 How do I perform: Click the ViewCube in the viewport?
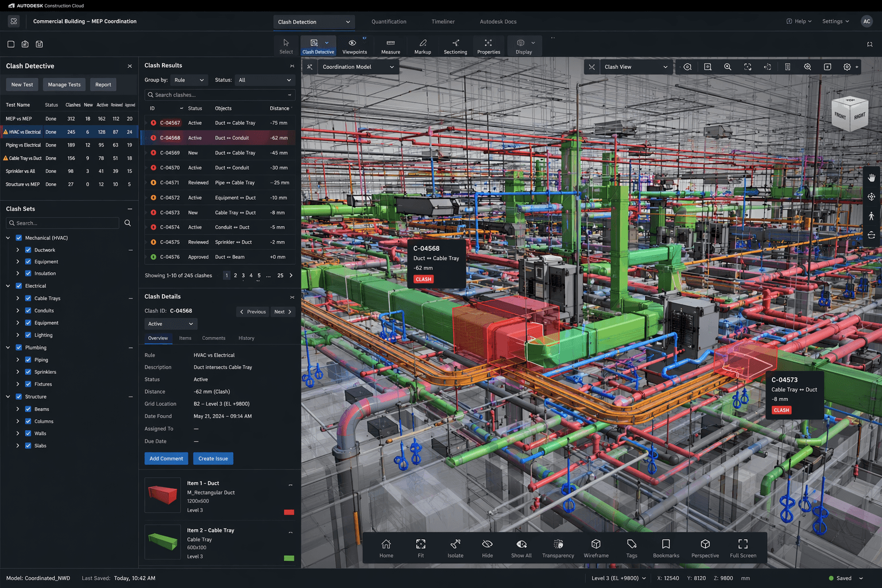pos(850,114)
